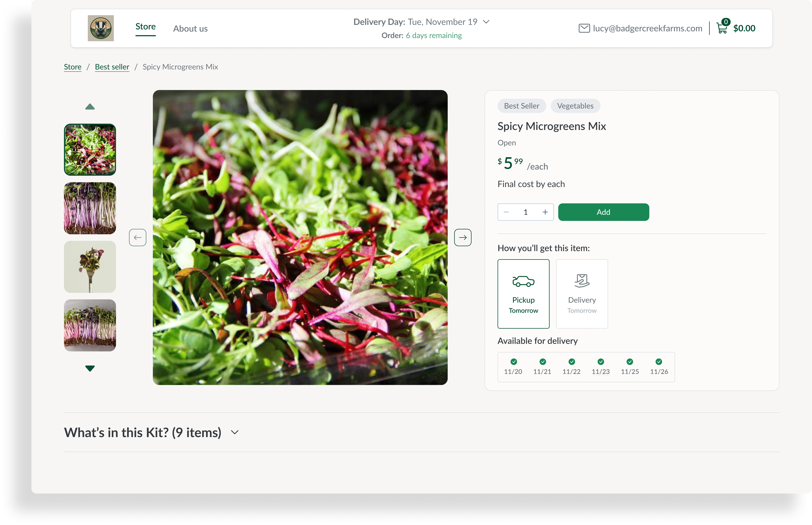Screen dimensions: 812x525
Task: Click the Store breadcrumb link
Action: pos(72,66)
